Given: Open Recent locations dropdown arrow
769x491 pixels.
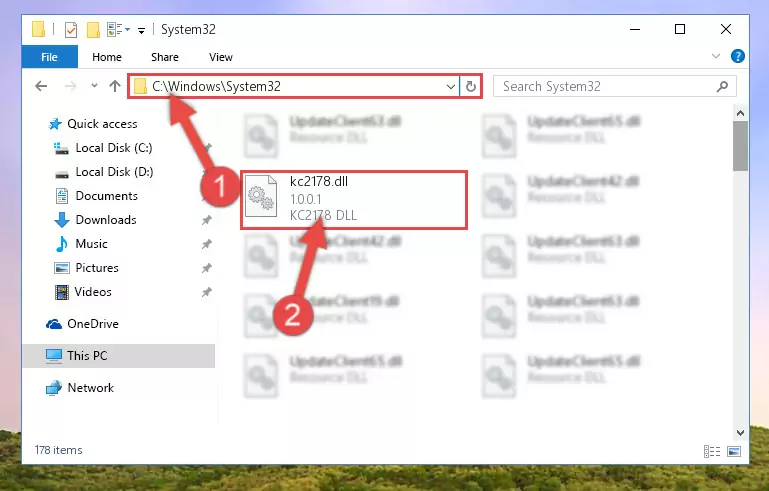Looking at the screenshot, I should pyautogui.click(x=94, y=86).
